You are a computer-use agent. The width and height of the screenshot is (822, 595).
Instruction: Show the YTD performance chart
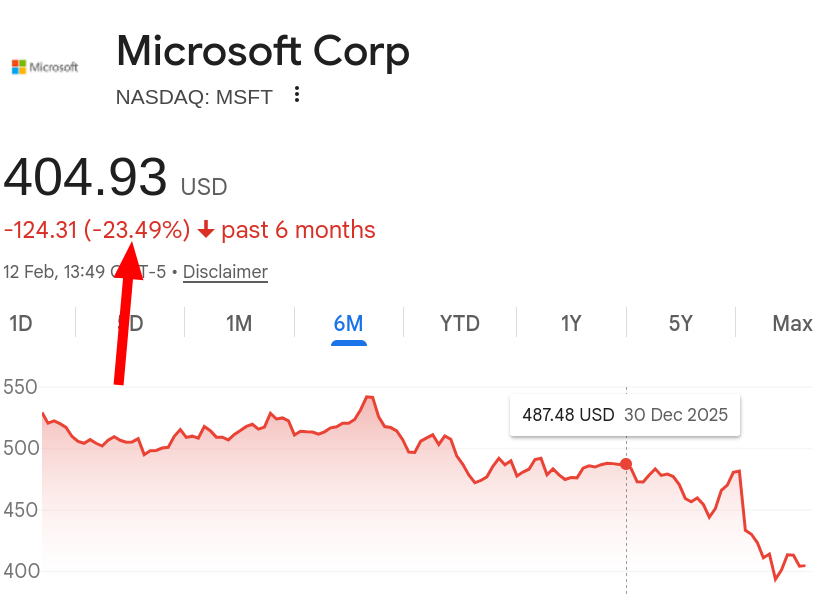pos(459,324)
